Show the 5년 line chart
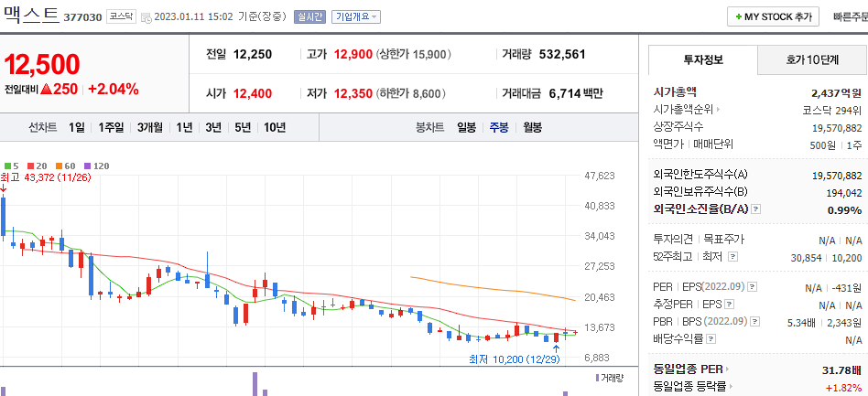The image size is (868, 396). tap(243, 128)
